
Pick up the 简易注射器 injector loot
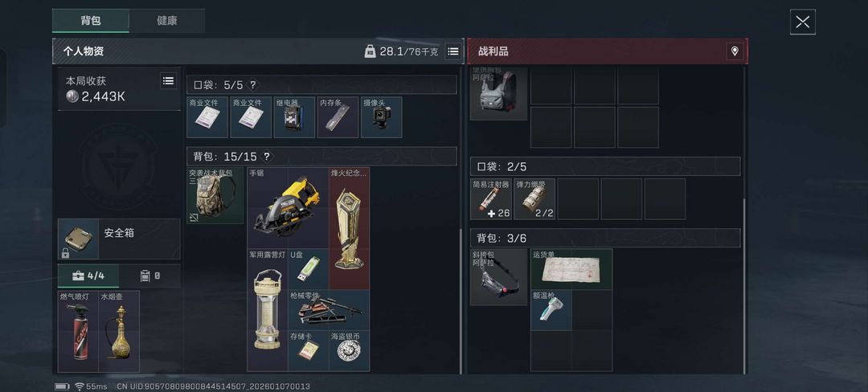point(490,198)
